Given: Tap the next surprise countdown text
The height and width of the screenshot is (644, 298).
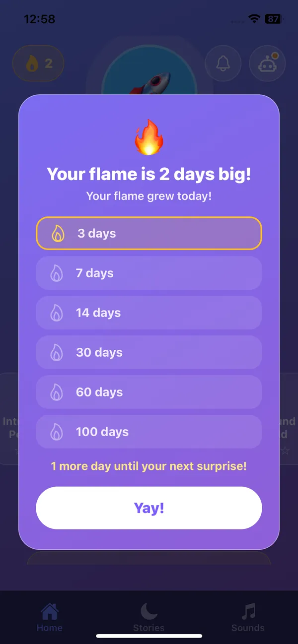Looking at the screenshot, I should (x=149, y=466).
